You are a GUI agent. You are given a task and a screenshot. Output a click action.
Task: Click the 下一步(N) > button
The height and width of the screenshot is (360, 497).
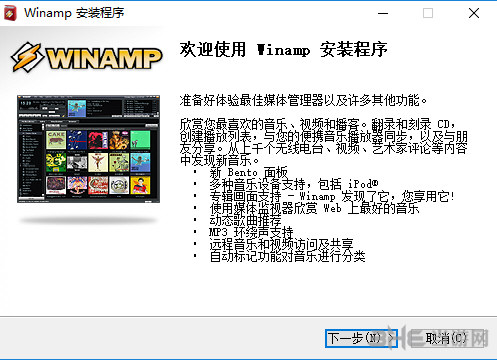coord(361,338)
